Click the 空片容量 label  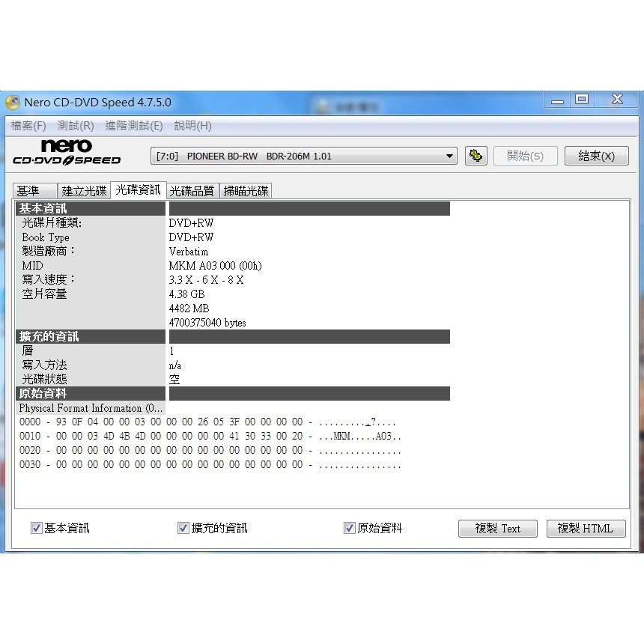44,294
